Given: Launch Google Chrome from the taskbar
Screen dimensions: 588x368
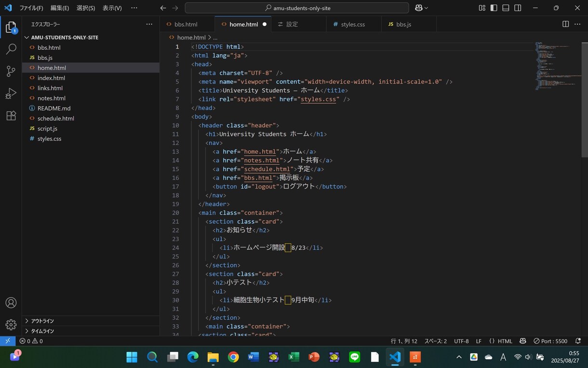Looking at the screenshot, I should click(233, 357).
